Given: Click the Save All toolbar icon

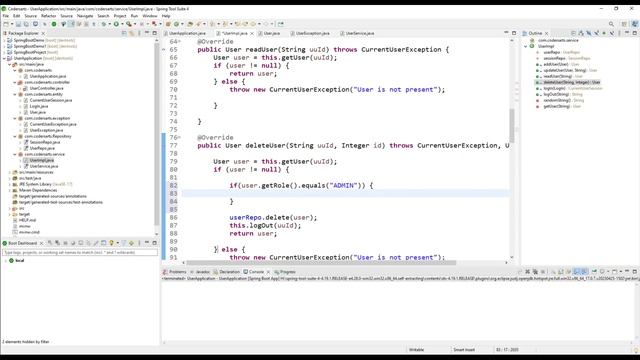Looking at the screenshot, I should [x=26, y=24].
